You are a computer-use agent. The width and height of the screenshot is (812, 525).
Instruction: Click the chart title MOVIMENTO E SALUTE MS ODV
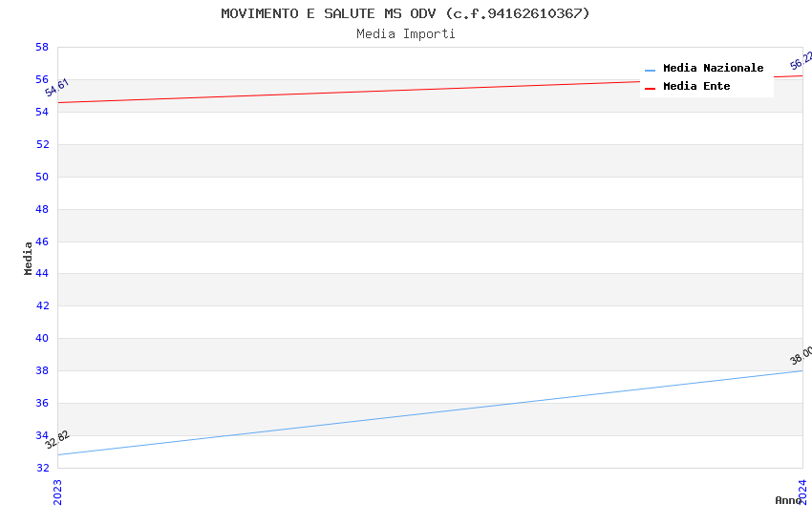coord(405,13)
